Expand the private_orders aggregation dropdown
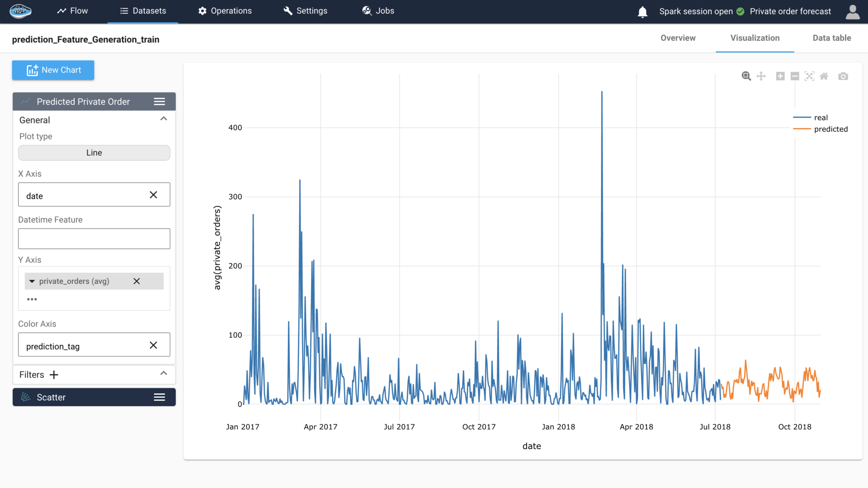This screenshot has width=868, height=488. 32,281
